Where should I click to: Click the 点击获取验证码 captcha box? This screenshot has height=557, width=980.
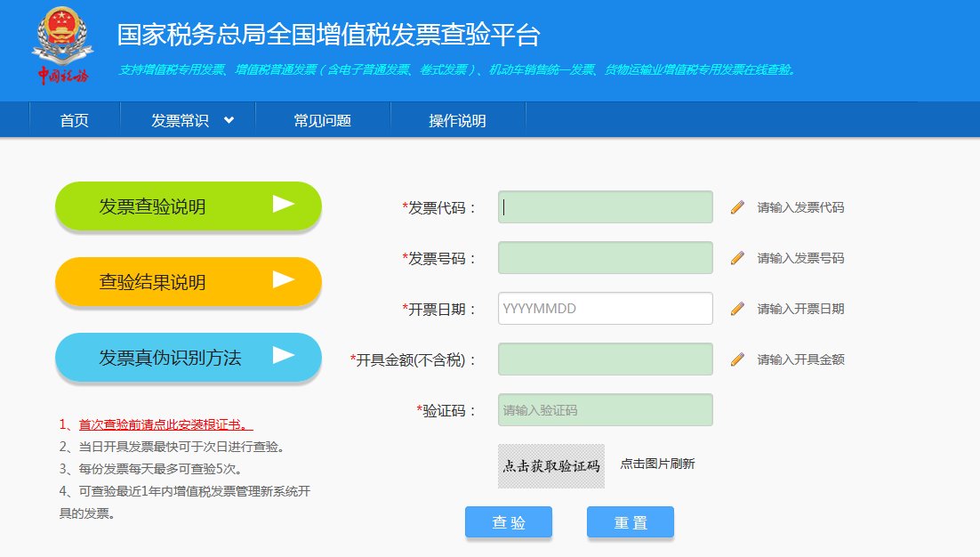(550, 464)
